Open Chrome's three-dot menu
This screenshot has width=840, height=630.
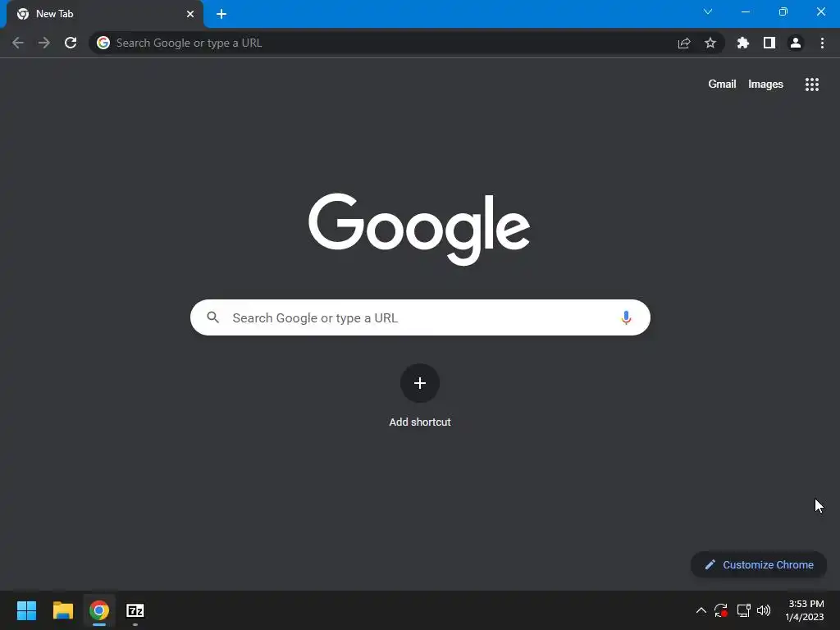(x=822, y=43)
